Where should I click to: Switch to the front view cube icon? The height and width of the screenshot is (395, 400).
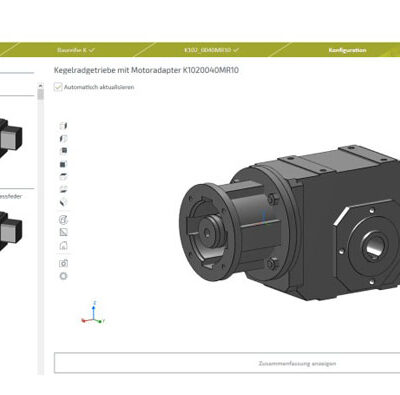(x=63, y=151)
